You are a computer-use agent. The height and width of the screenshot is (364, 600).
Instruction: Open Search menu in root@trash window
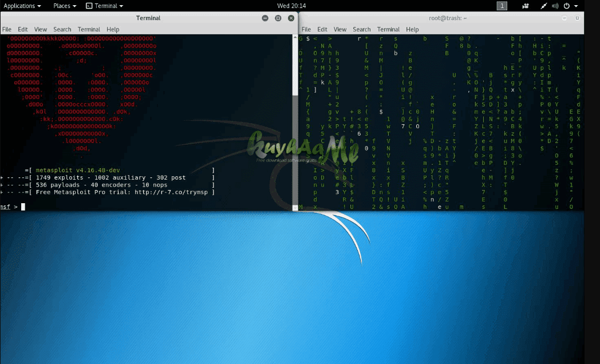(362, 29)
